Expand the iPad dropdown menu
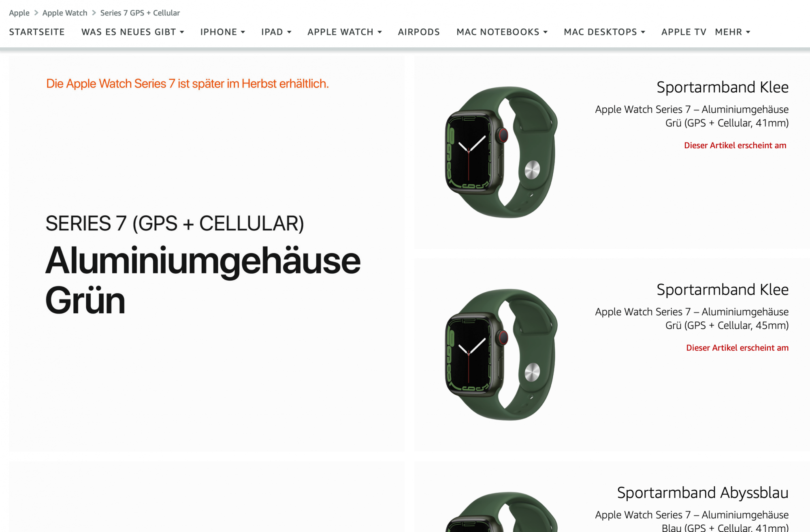The height and width of the screenshot is (532, 810). pos(276,32)
